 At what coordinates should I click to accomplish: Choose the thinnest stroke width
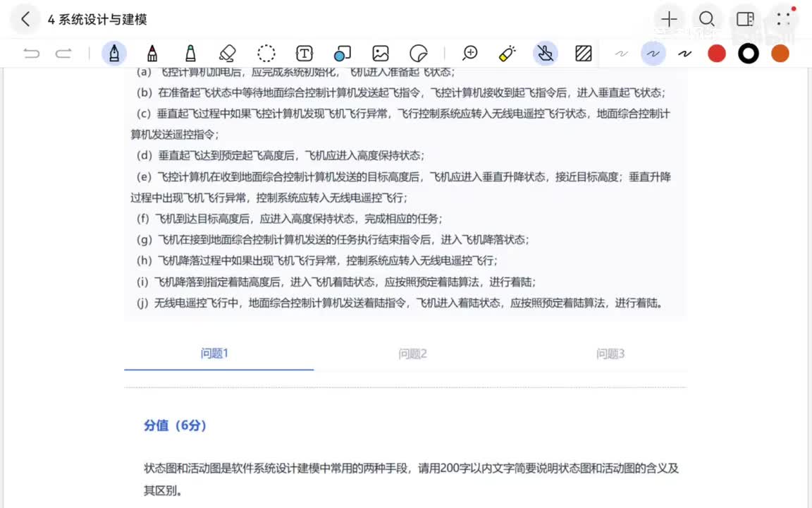(622, 54)
